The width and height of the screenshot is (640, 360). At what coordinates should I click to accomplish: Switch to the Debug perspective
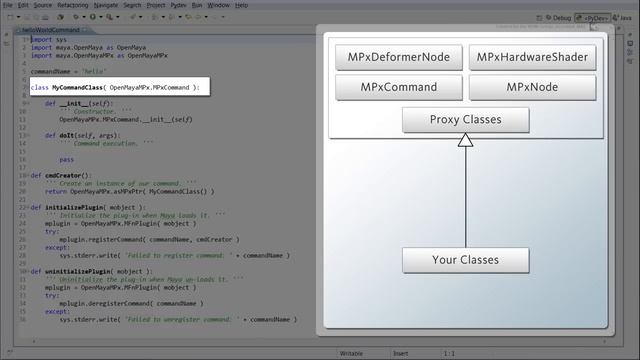pos(558,18)
